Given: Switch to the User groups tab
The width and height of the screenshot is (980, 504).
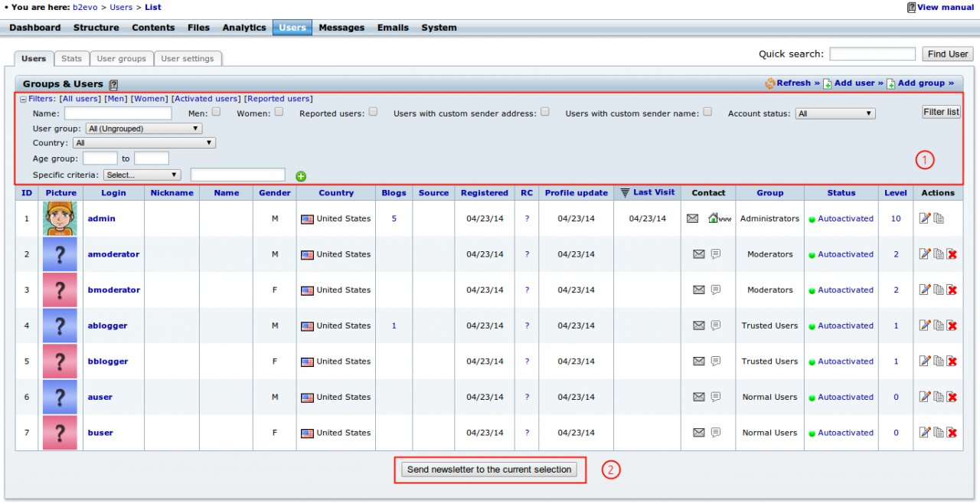Looking at the screenshot, I should [121, 58].
